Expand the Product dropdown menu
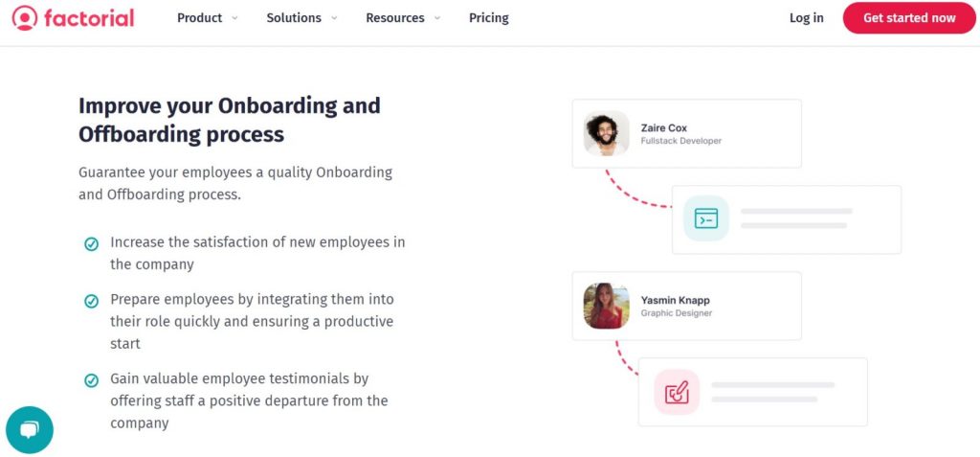The width and height of the screenshot is (980, 457). point(208,18)
